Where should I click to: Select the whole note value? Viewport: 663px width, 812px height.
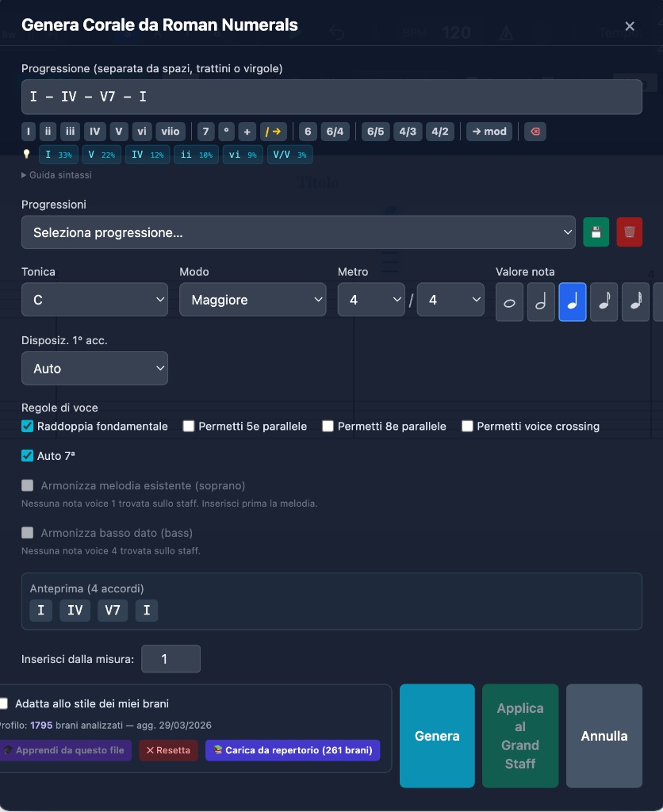(x=509, y=303)
